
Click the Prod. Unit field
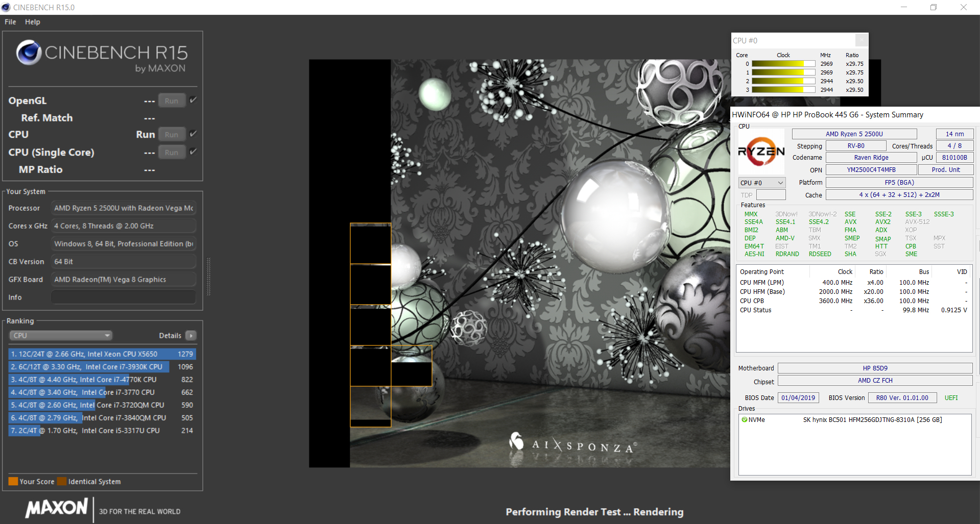[946, 169]
